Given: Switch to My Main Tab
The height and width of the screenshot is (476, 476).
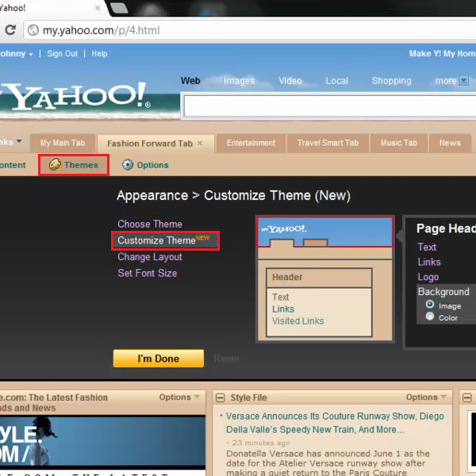Looking at the screenshot, I should pyautogui.click(x=63, y=143).
